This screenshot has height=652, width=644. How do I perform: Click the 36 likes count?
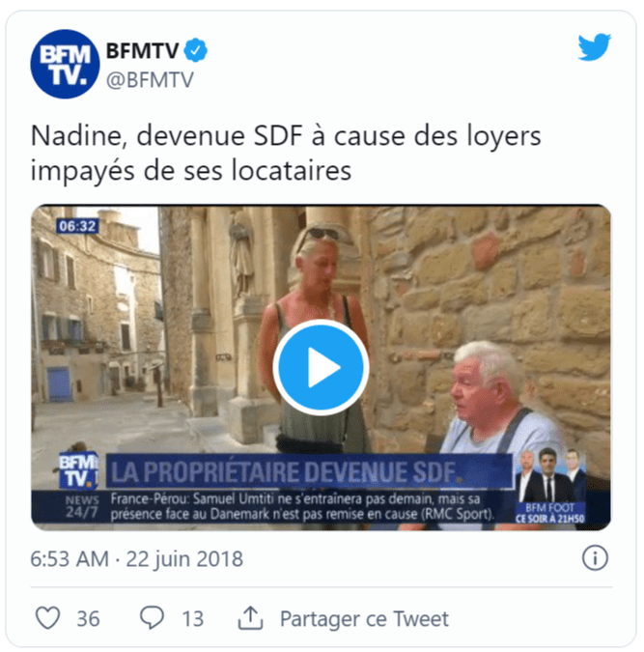point(88,618)
